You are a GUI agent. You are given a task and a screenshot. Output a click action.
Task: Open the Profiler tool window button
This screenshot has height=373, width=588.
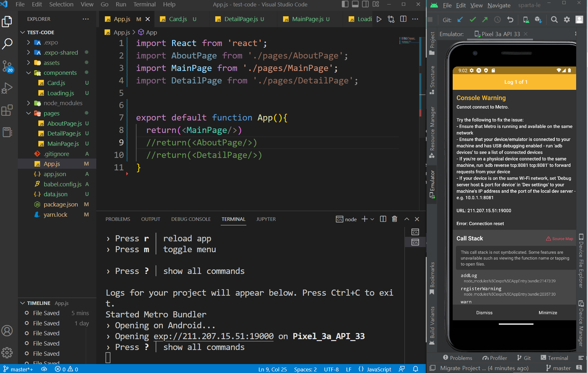(495, 358)
